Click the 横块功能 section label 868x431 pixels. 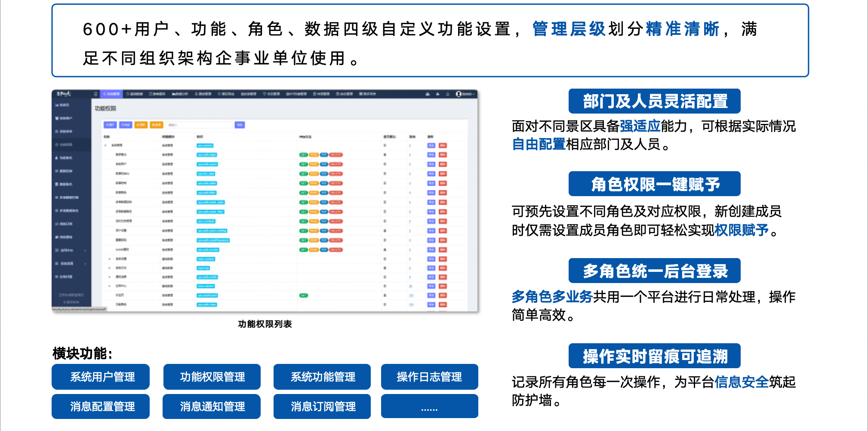pyautogui.click(x=83, y=354)
